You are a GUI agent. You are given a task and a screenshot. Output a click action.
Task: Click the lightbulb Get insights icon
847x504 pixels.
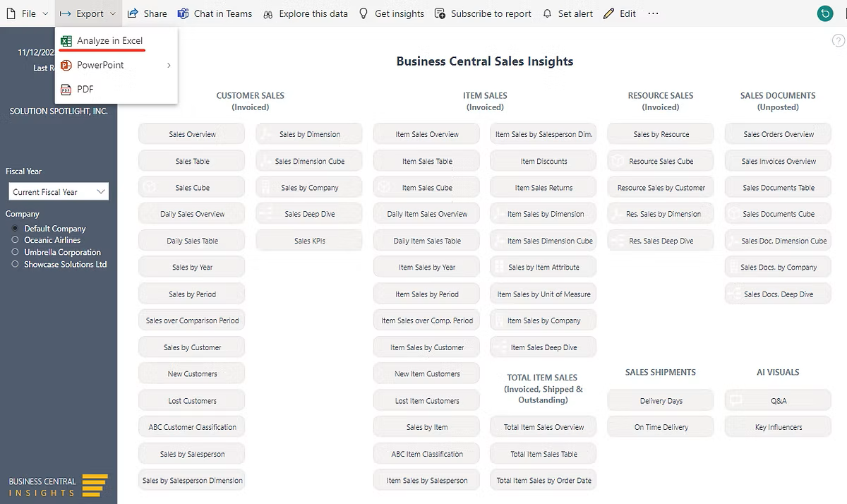(364, 13)
